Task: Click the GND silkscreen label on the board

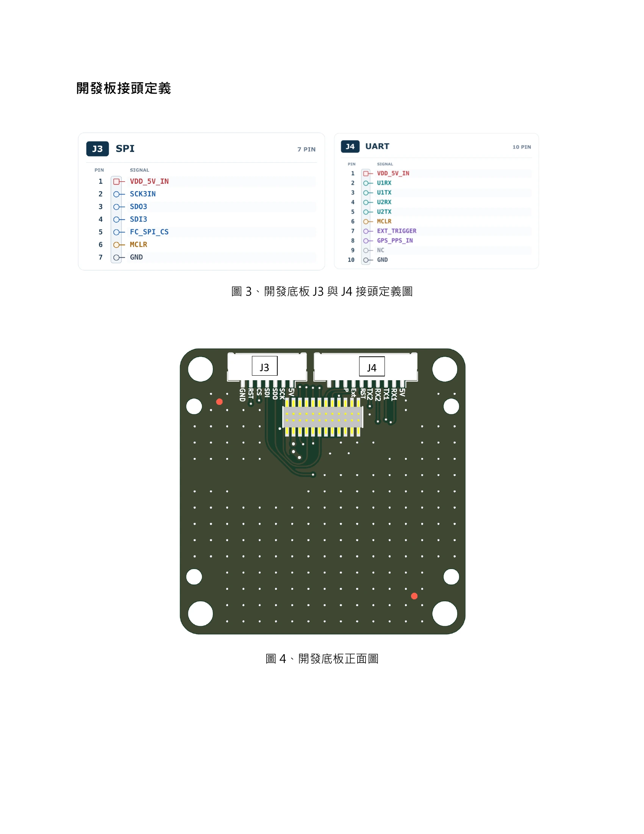Action: tap(242, 395)
